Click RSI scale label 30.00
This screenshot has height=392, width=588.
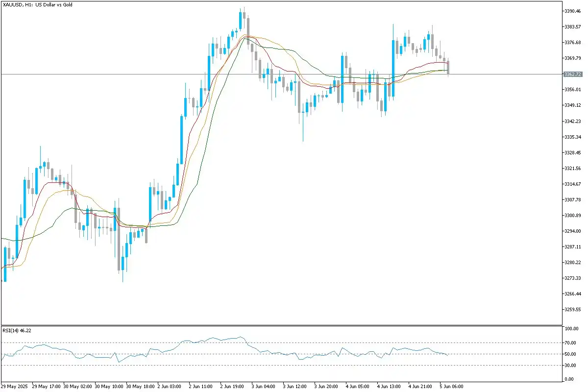click(x=570, y=365)
